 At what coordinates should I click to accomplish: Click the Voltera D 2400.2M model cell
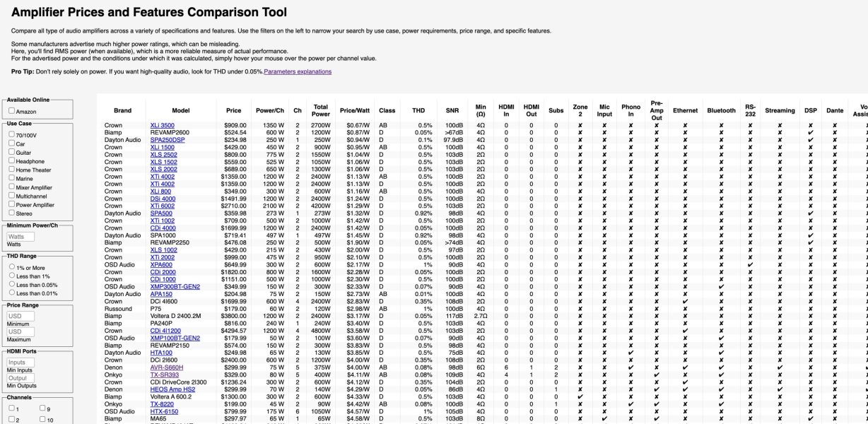pos(175,315)
